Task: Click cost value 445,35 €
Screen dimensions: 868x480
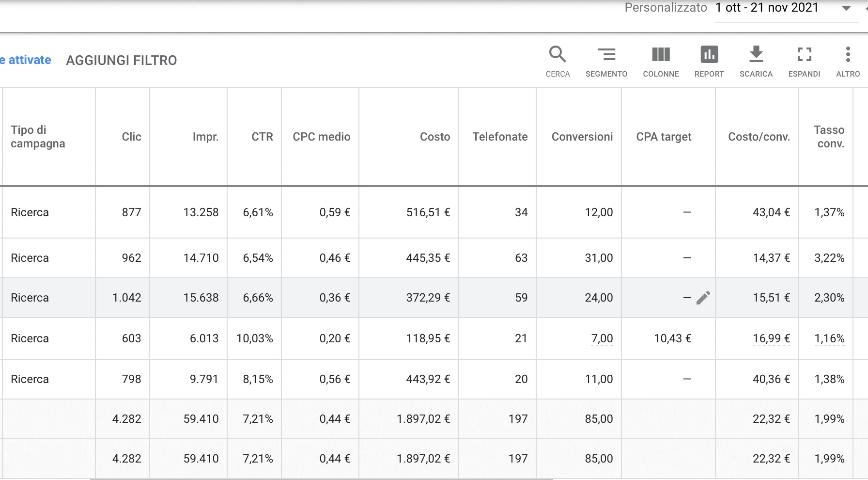Action: pyautogui.click(x=428, y=258)
